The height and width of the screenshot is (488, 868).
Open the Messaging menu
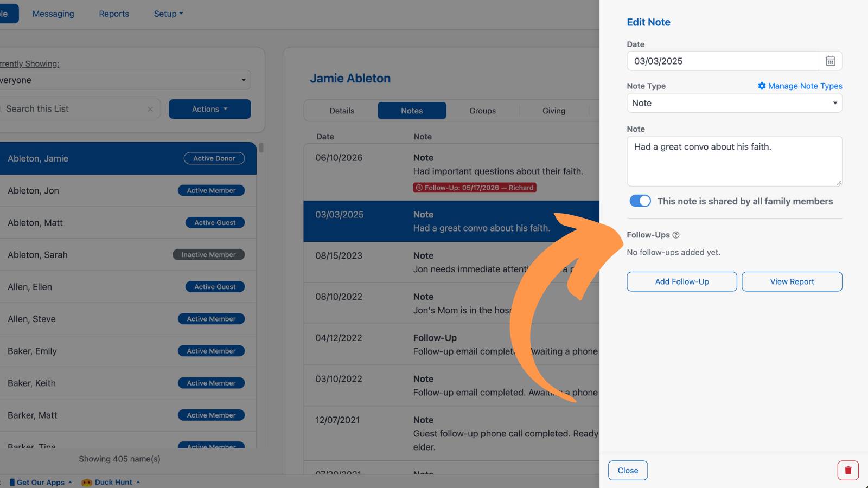point(53,14)
